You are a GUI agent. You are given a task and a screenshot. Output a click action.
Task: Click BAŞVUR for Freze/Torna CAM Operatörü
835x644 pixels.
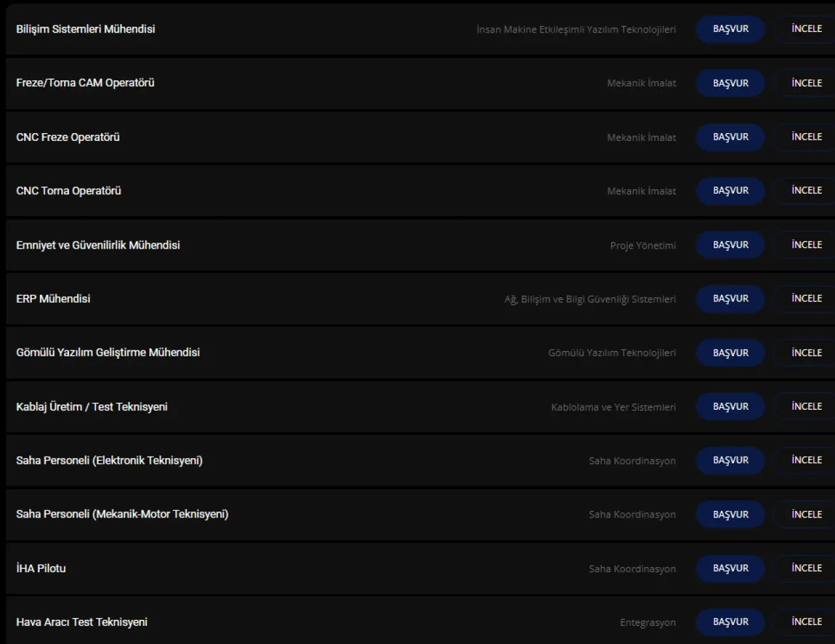(730, 83)
